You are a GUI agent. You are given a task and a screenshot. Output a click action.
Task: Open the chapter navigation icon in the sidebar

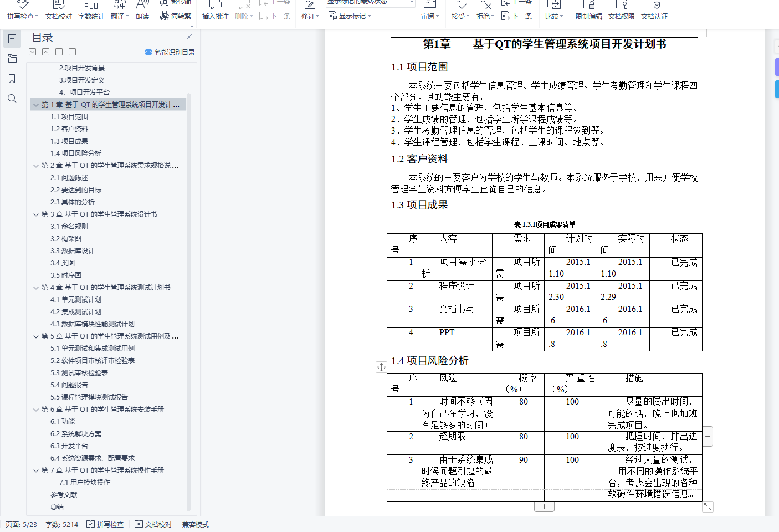coord(12,59)
